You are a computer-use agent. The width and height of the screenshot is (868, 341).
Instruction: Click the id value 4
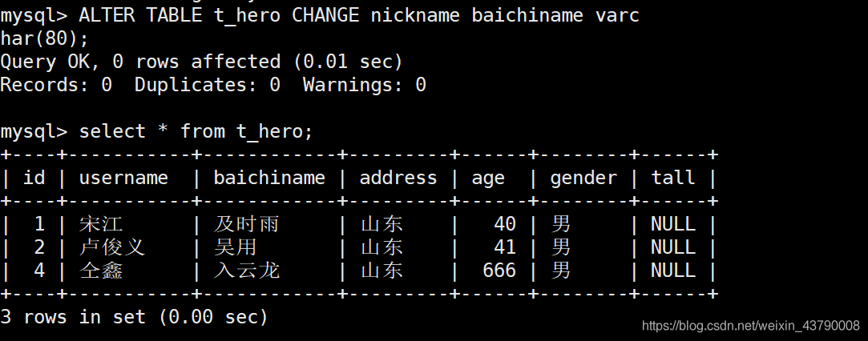[39, 271]
